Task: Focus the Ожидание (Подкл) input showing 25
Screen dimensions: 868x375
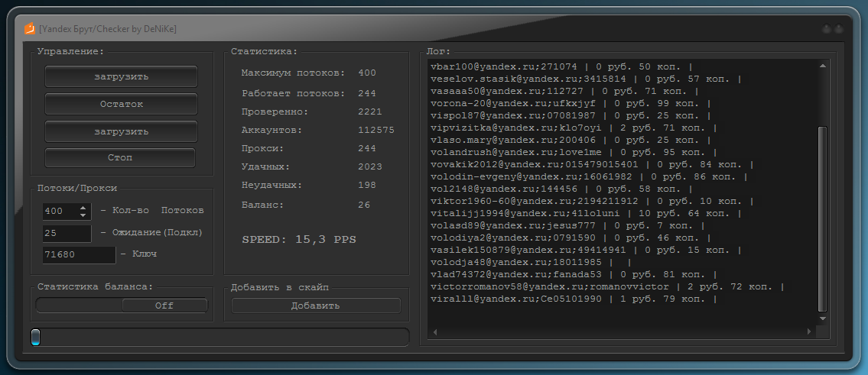Action: coord(67,234)
